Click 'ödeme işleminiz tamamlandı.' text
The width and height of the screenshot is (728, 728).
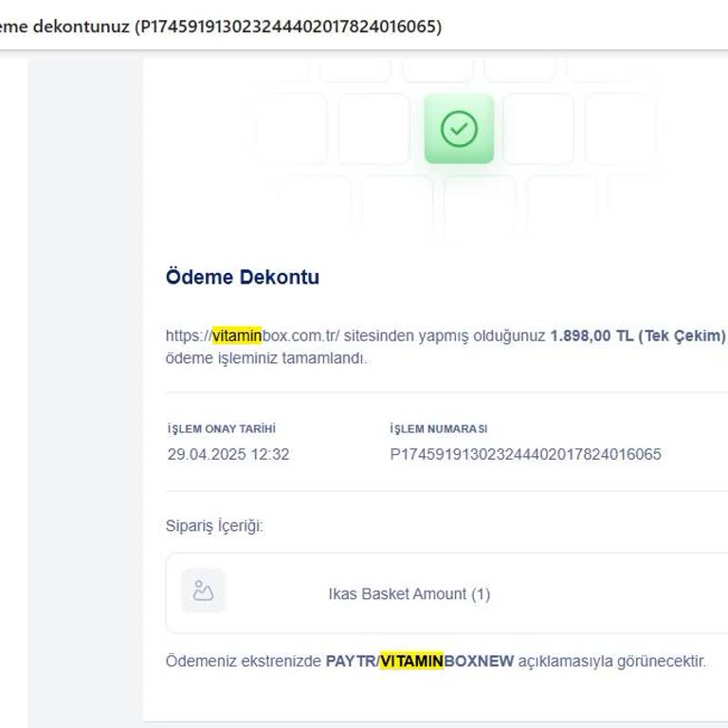click(266, 358)
